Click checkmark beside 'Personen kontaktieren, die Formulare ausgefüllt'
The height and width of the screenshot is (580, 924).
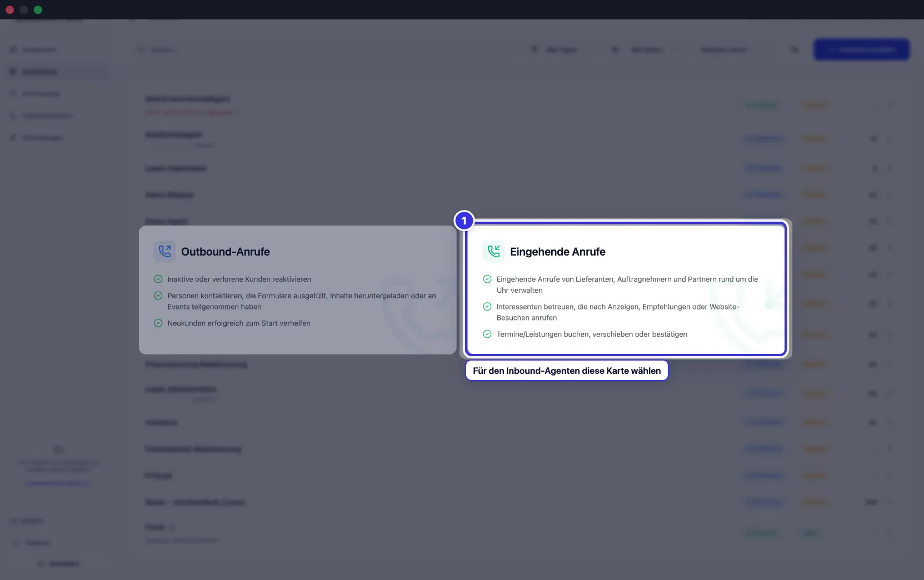coord(158,296)
